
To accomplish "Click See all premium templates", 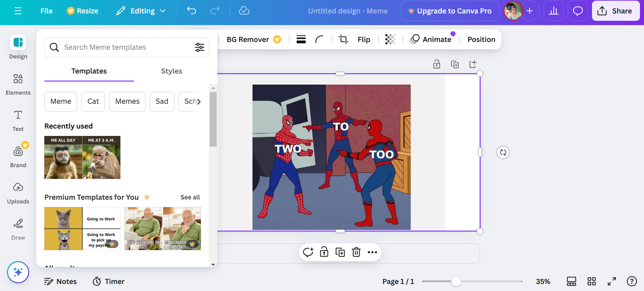I will [190, 197].
